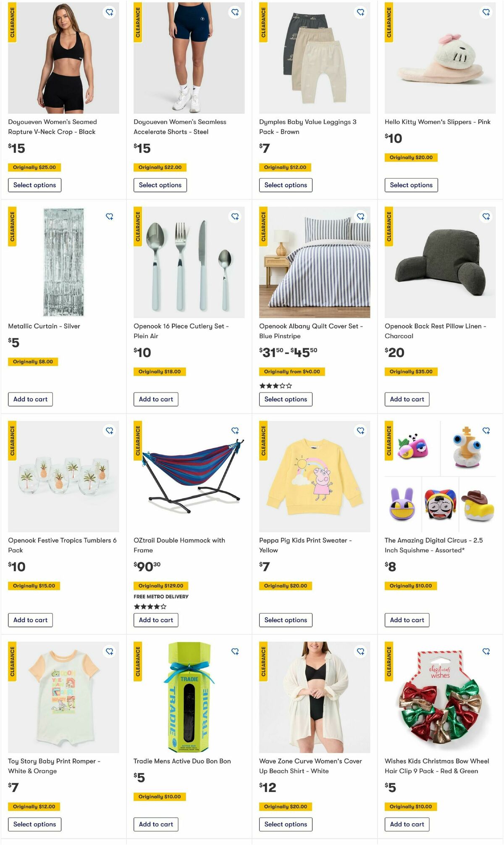Add the Metallic Curtain to cart

30,399
